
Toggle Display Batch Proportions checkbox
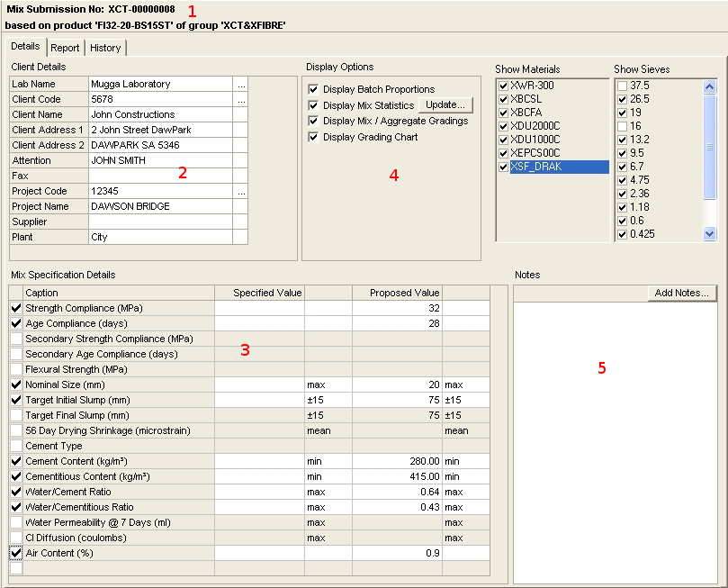pos(313,89)
